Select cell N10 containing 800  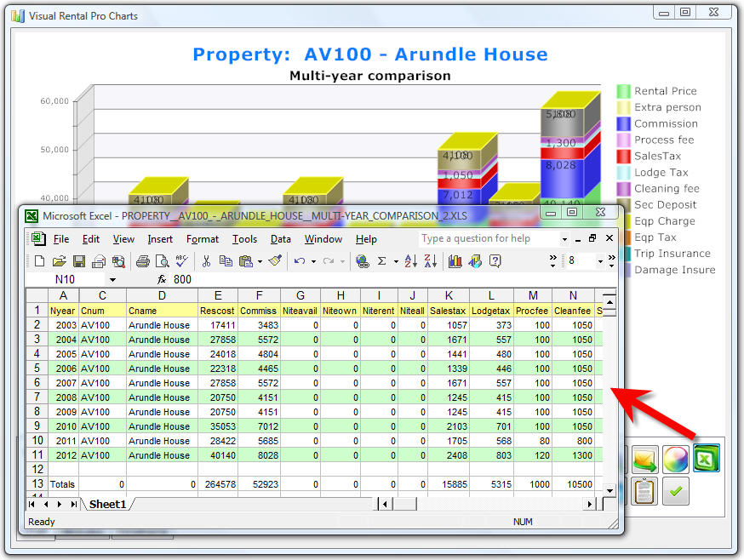(x=573, y=441)
